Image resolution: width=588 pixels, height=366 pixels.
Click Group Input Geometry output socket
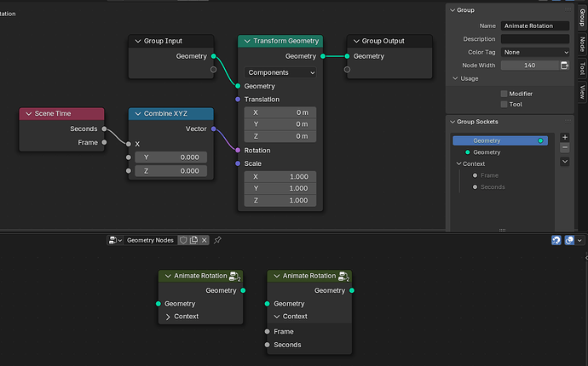coord(213,56)
